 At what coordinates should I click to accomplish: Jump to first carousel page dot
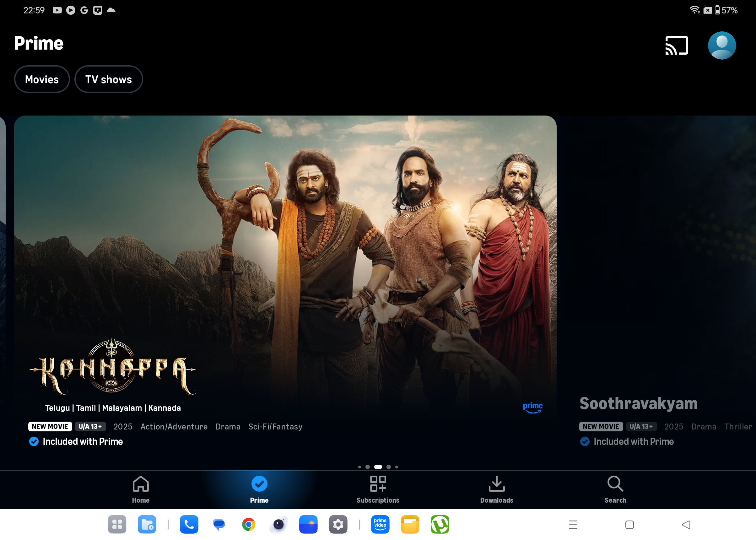pyautogui.click(x=359, y=467)
